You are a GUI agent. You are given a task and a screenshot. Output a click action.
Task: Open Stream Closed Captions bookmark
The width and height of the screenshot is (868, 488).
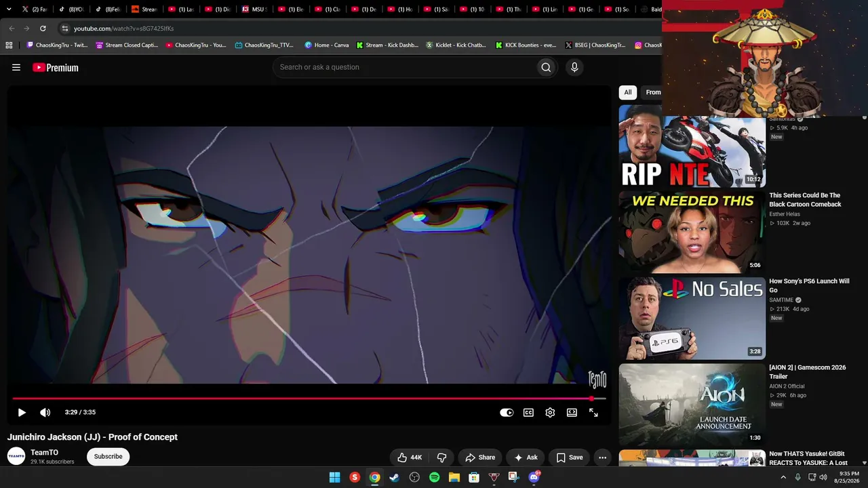point(127,45)
